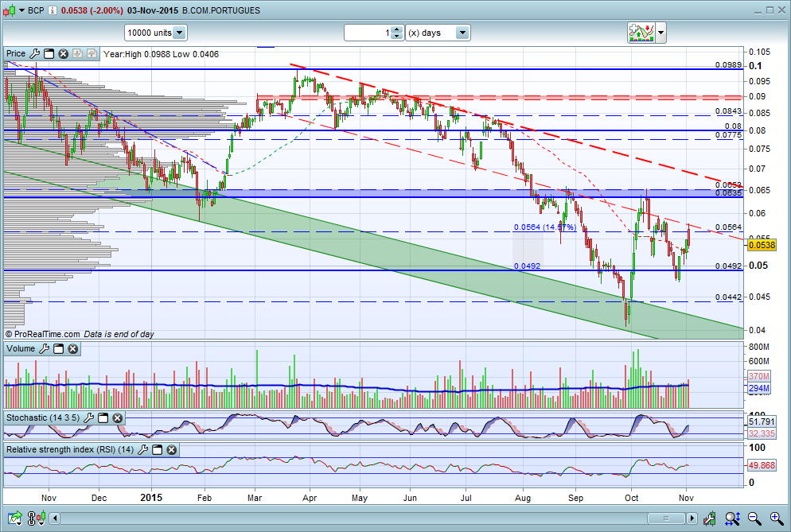Image resolution: width=791 pixels, height=532 pixels.
Task: Click the yellow 0.0538 current price label
Action: [762, 245]
